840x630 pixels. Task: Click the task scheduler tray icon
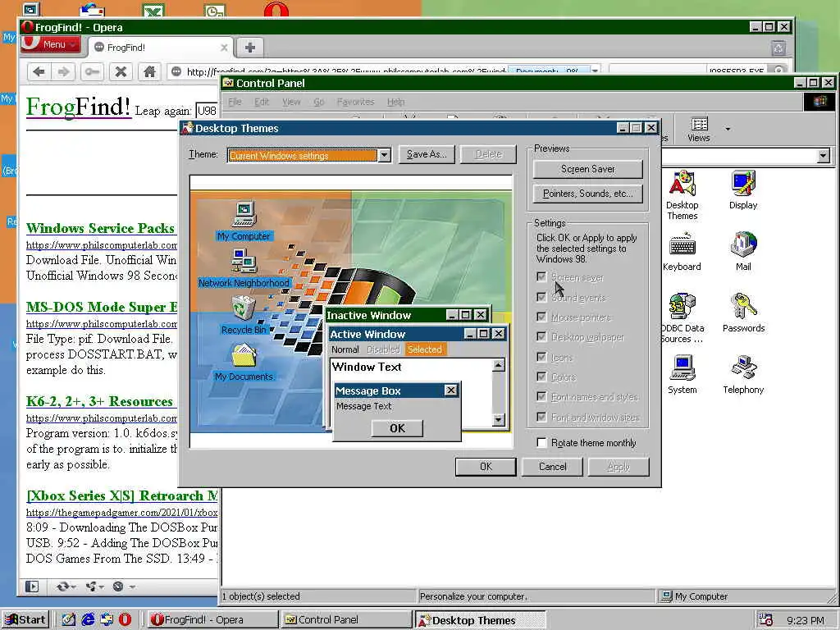tap(766, 620)
